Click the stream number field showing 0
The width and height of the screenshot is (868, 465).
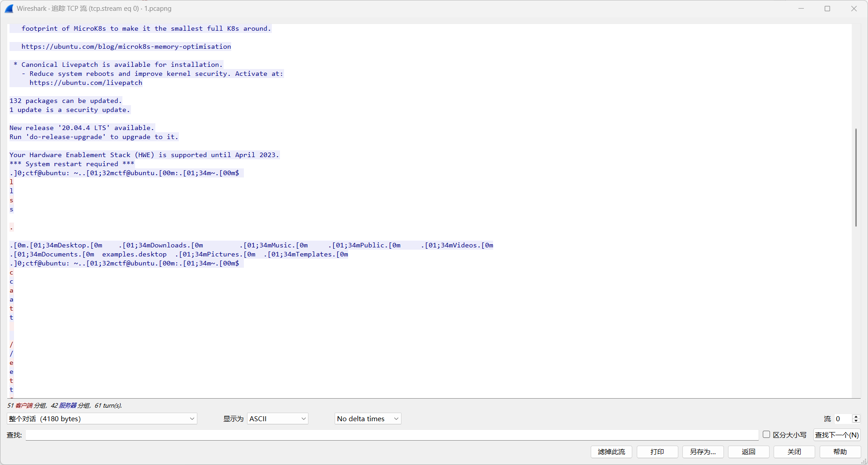click(x=843, y=419)
